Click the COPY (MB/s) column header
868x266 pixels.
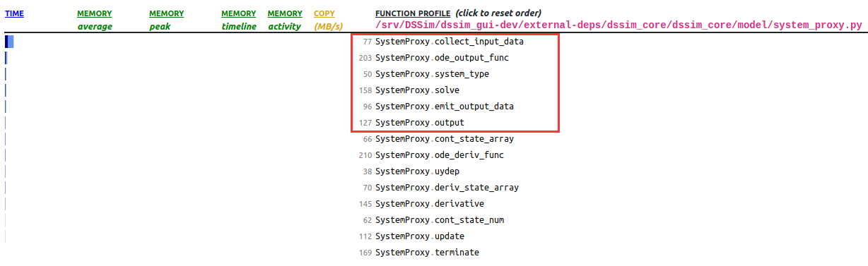pos(327,20)
